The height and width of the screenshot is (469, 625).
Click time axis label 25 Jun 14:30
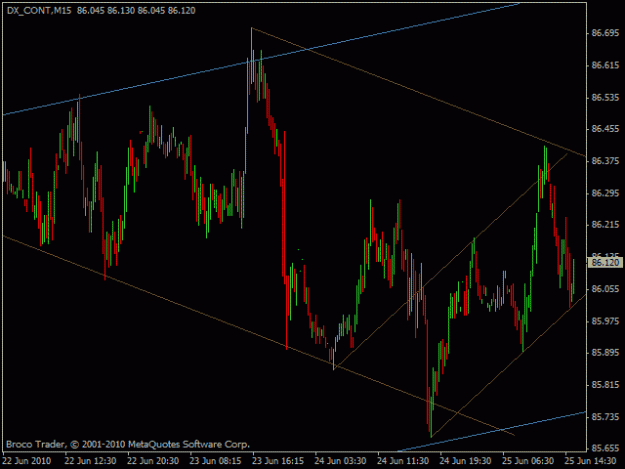590,461
